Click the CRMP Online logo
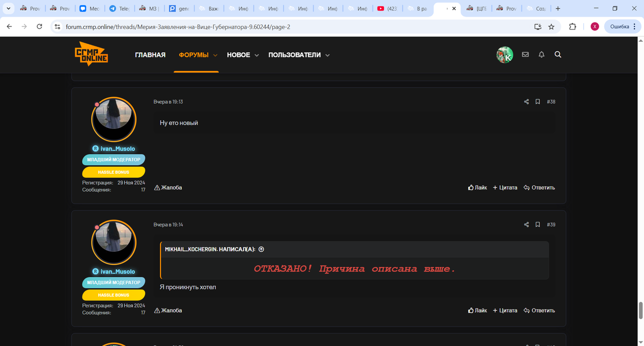 tap(91, 54)
